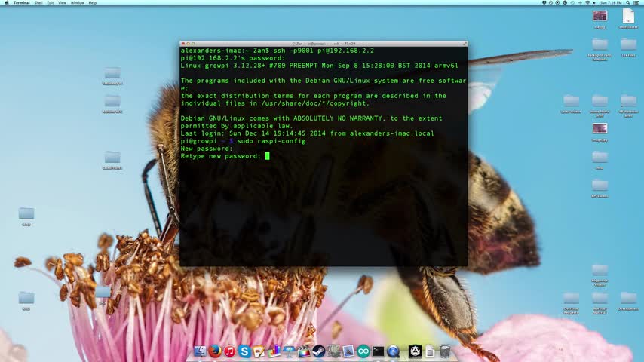Open the Trash in the Dock

(x=445, y=351)
